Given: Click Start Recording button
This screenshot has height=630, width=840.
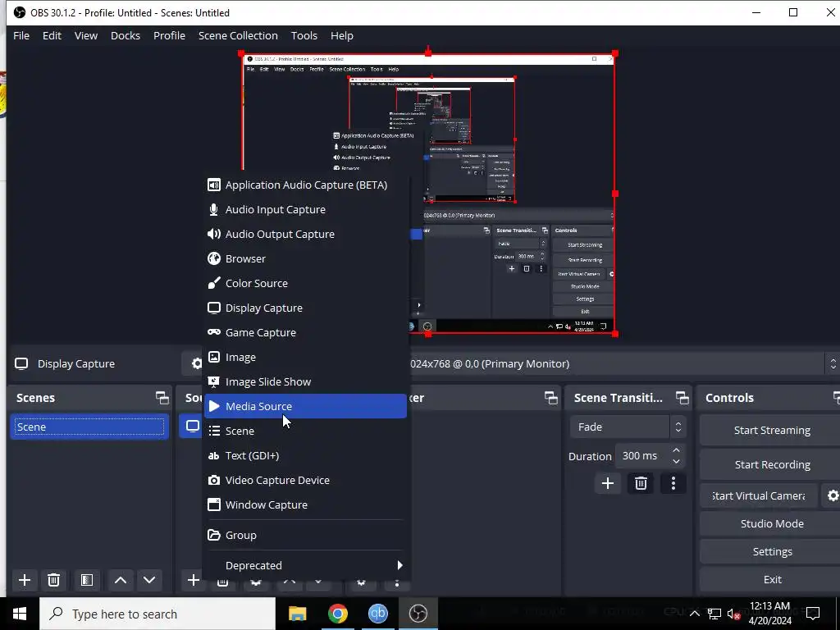Looking at the screenshot, I should [x=772, y=464].
